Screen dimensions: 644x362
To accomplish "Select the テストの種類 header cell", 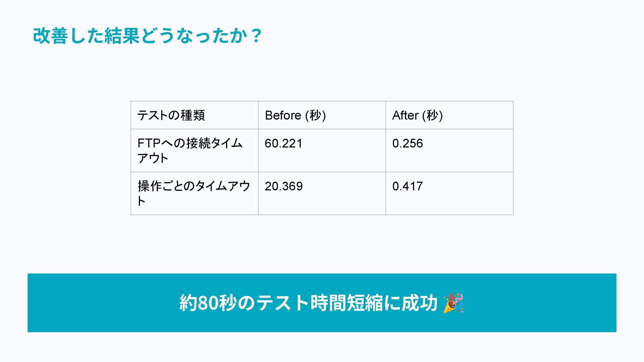I will click(195, 115).
